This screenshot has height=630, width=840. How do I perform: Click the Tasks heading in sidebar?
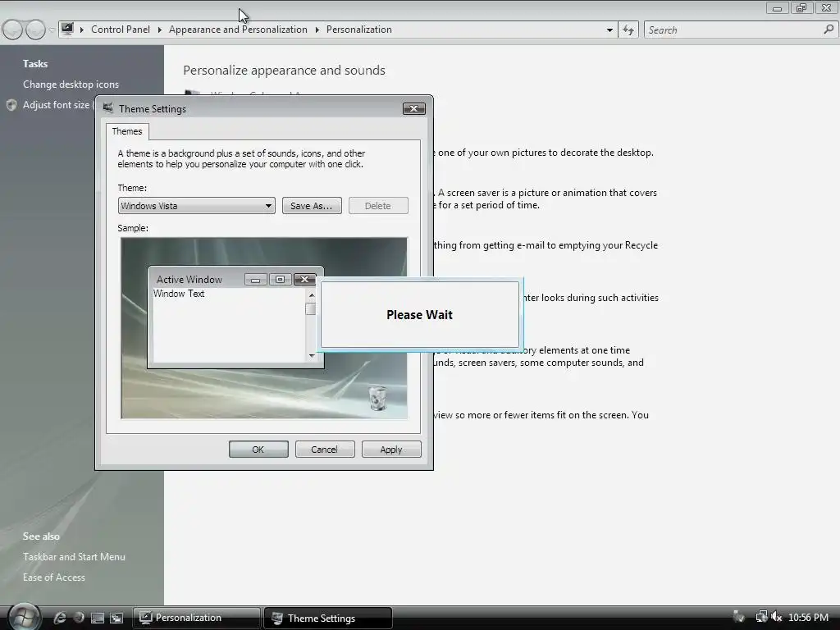pyautogui.click(x=35, y=64)
